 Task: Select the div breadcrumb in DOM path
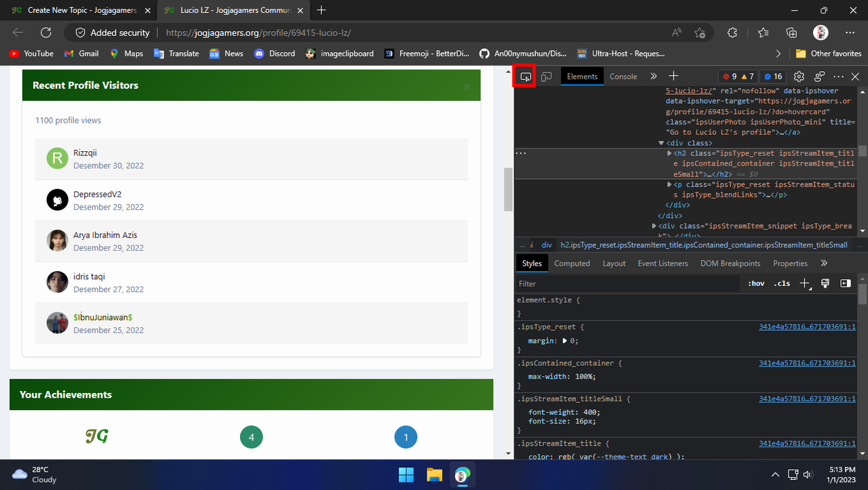click(x=547, y=245)
